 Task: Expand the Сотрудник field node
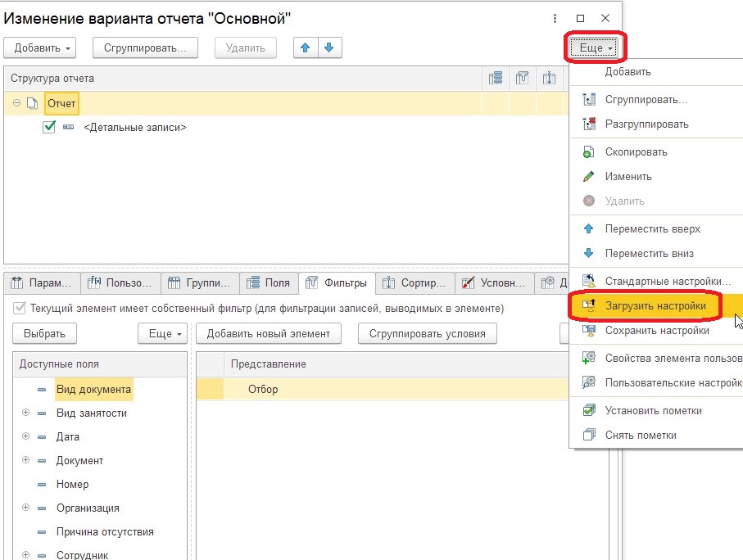coord(25,555)
